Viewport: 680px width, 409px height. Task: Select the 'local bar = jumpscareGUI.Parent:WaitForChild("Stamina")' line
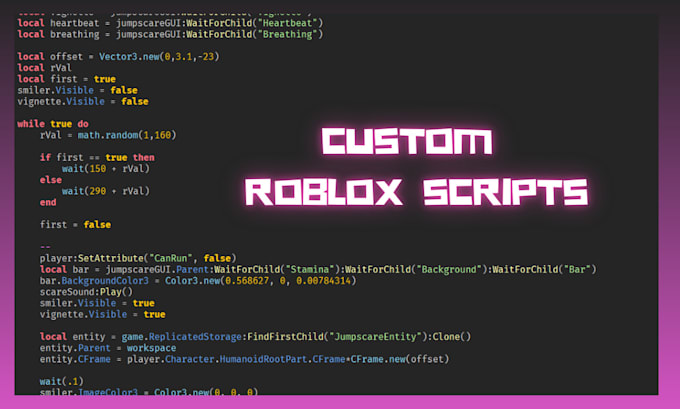pos(318,270)
